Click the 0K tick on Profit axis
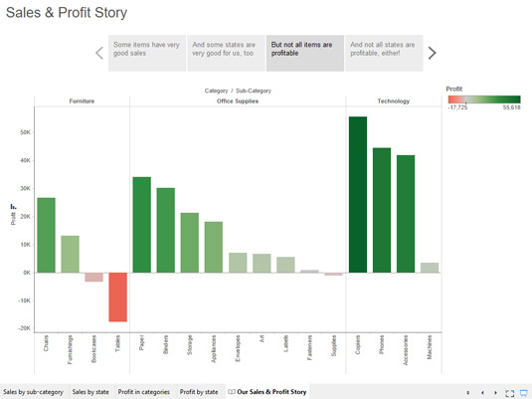 click(27, 273)
